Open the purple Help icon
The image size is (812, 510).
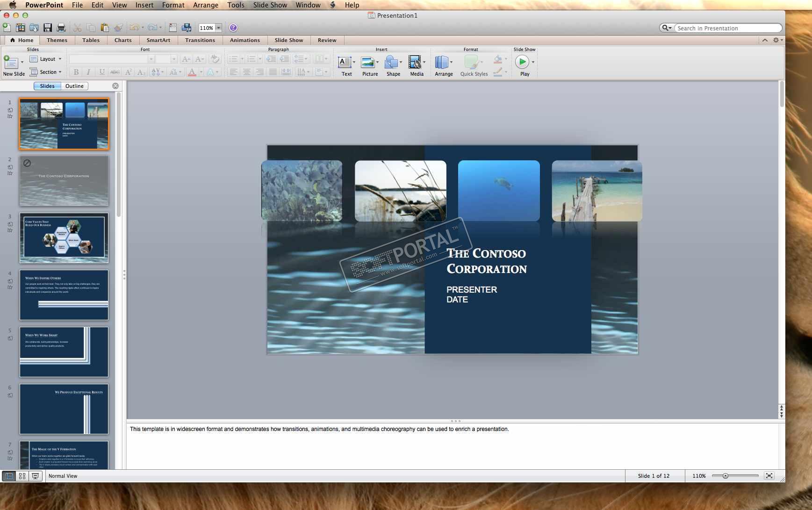233,28
